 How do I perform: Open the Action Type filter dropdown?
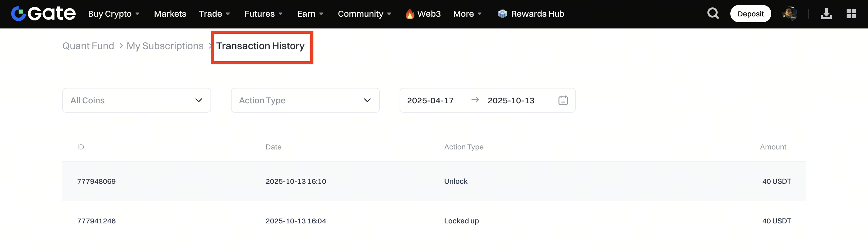pyautogui.click(x=305, y=100)
